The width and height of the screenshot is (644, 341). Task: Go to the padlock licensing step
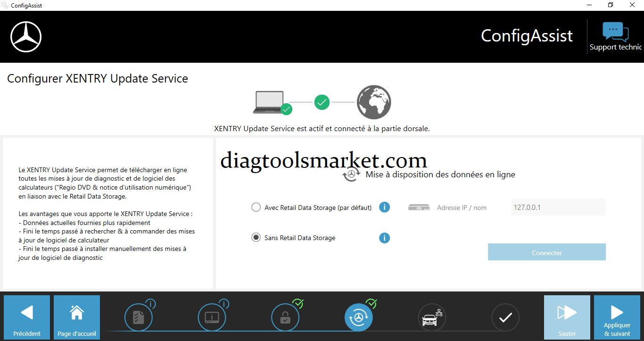pos(285,317)
